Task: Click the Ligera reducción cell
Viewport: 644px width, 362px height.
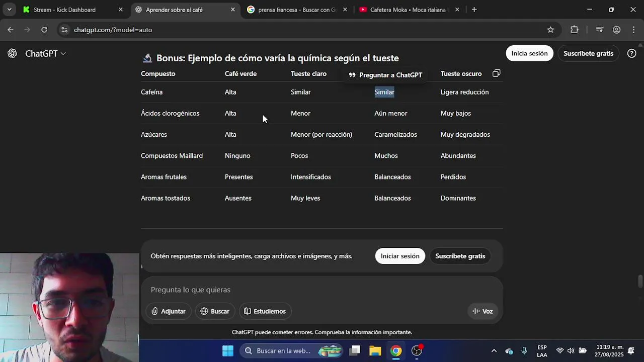Action: click(x=464, y=92)
